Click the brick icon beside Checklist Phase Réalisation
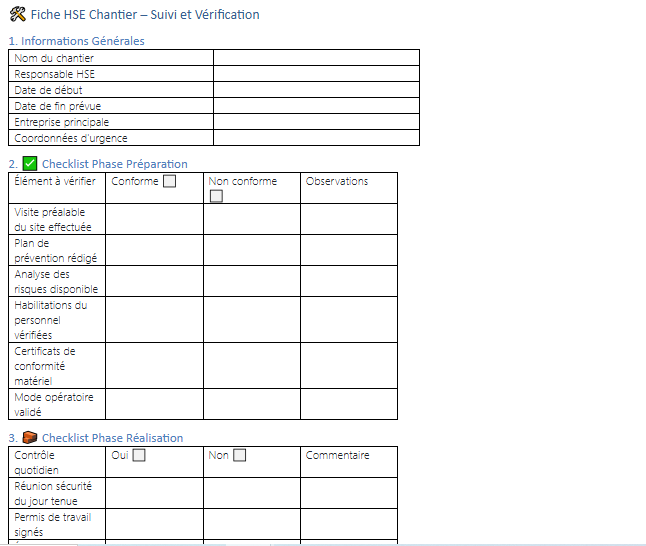646x546 pixels. pos(29,438)
